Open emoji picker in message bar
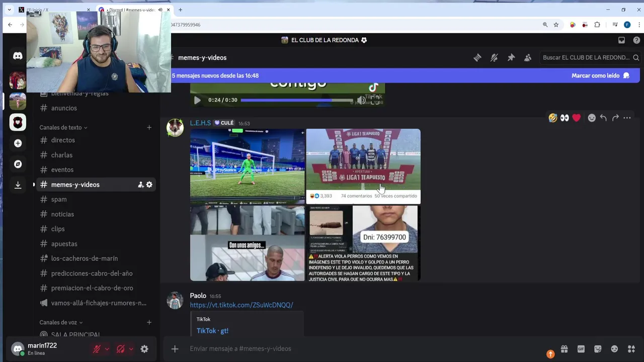Image resolution: width=644 pixels, height=362 pixels. [614, 349]
